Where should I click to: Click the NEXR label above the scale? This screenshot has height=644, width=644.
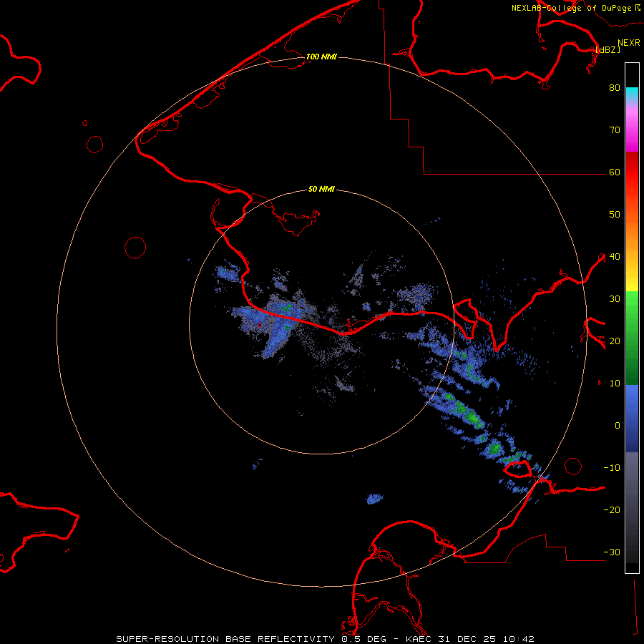(x=629, y=43)
